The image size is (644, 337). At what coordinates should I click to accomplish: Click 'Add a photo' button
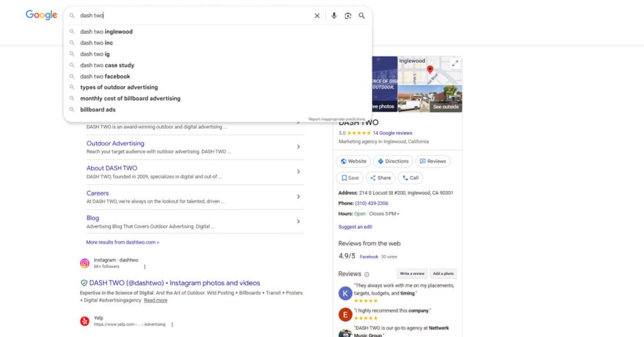[x=443, y=273]
